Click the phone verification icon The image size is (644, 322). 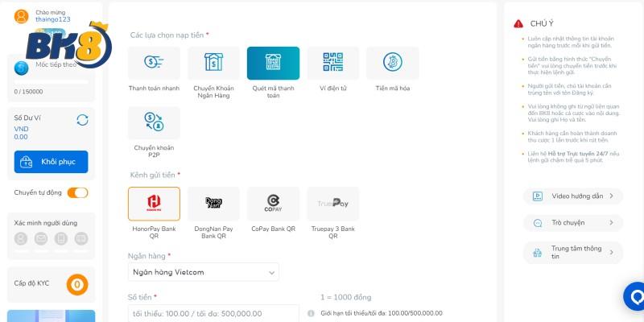61,238
